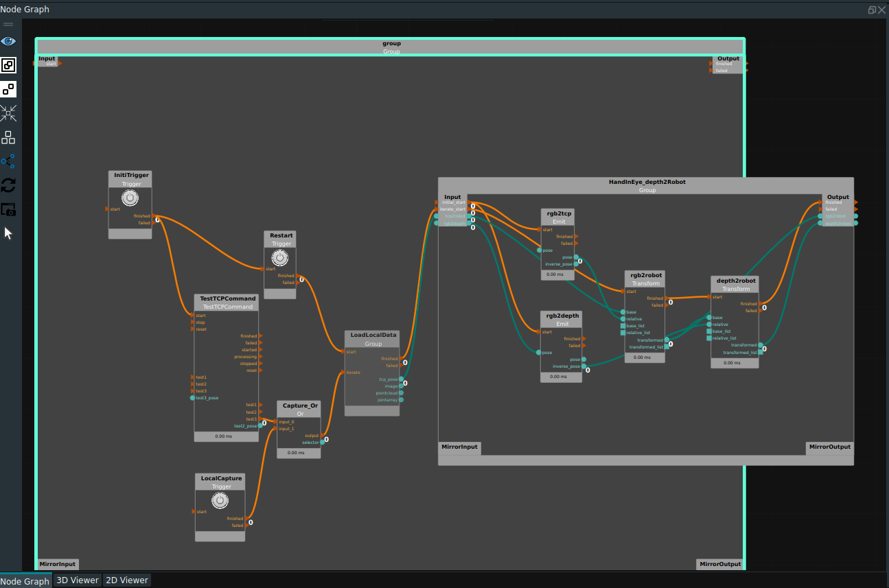Select the rgb2robot Transform node header
Viewport: 889px width, 588px height.
[645, 279]
